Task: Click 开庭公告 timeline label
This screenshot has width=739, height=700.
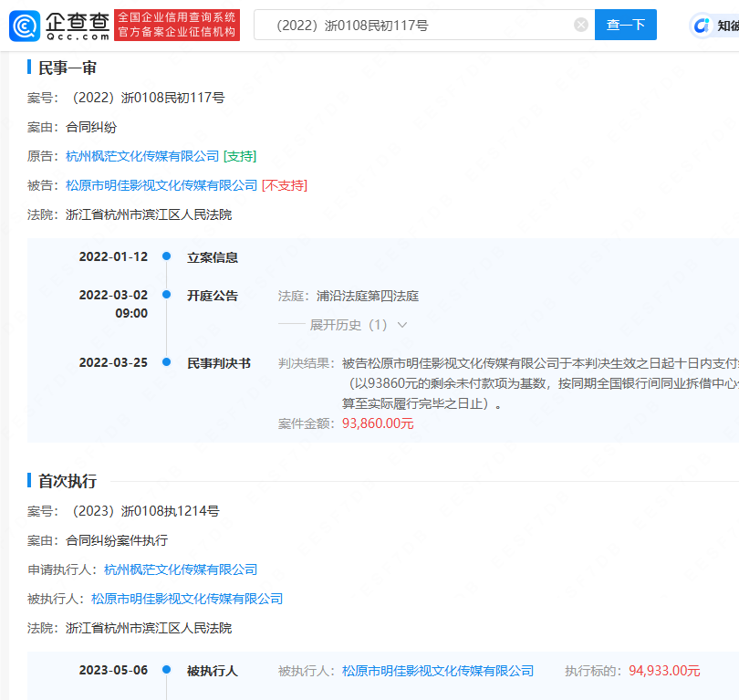Action: click(x=213, y=296)
